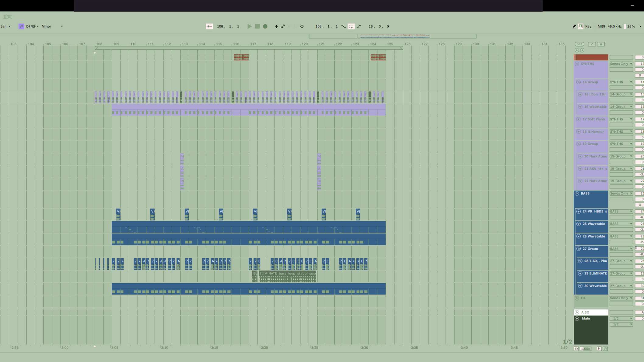Toggle the H height-zoom button

pyautogui.click(x=599, y=349)
